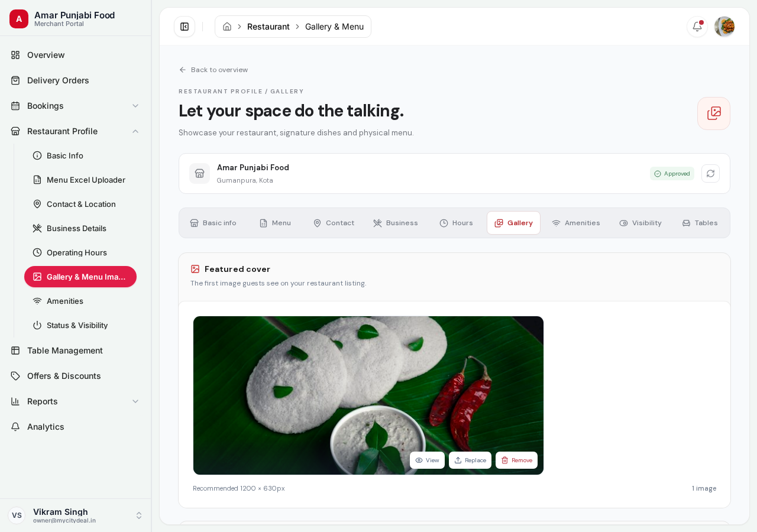Screen dimensions: 757x532
Task: Select Contact & Location in the sidebar
Action: [80, 204]
